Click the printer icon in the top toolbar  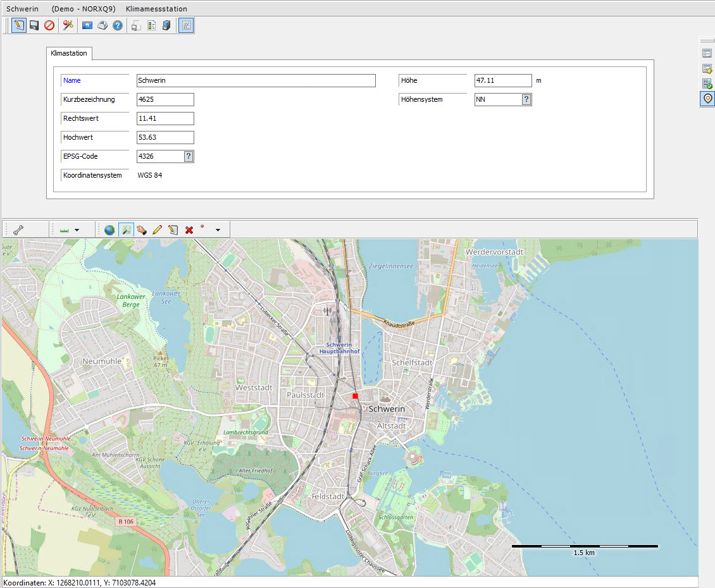point(103,25)
